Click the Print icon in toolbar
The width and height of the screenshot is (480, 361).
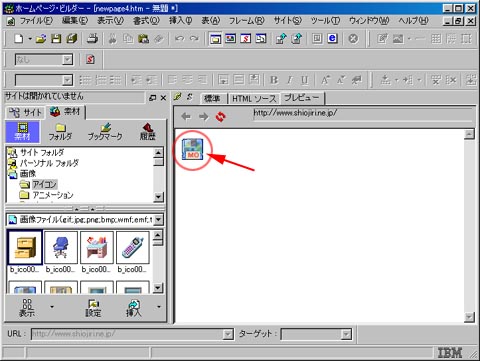tap(92, 39)
